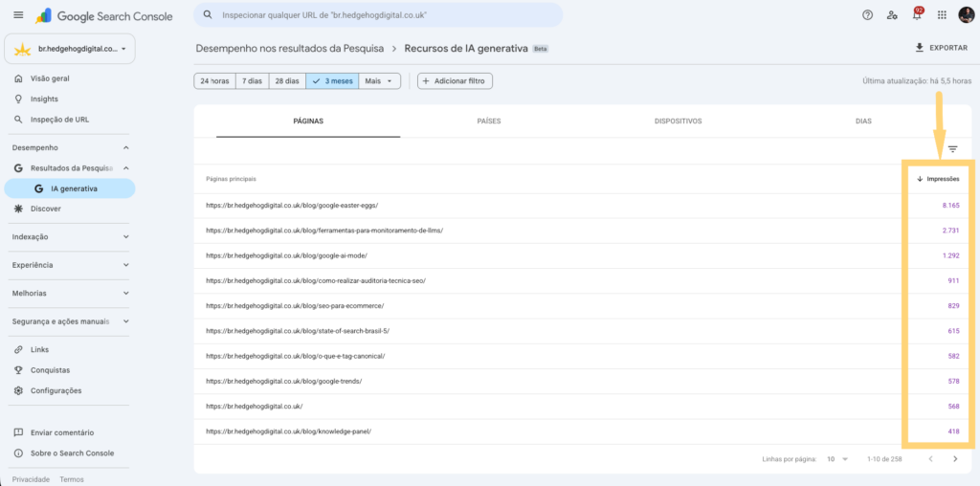Viewport: 980px width, 486px height.
Task: Open Conquistas in sidebar
Action: coord(67,370)
